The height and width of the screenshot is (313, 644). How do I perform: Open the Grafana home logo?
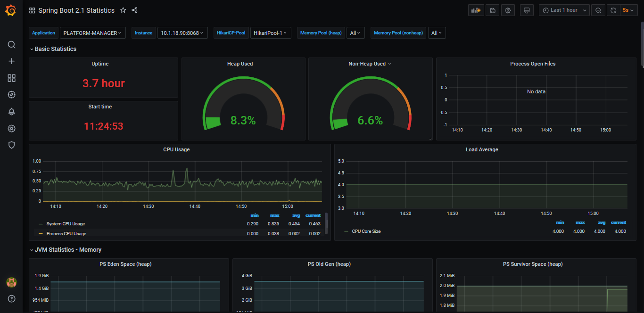(11, 10)
